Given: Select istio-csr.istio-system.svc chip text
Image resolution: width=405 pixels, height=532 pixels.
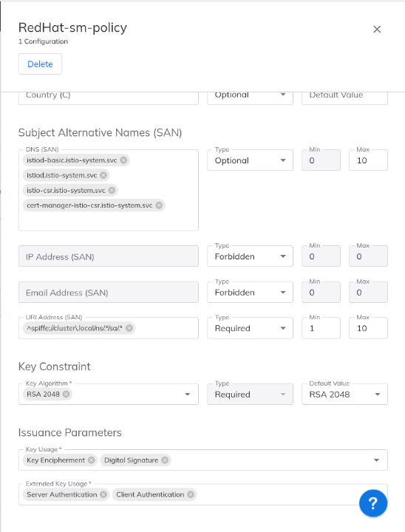Looking at the screenshot, I should click(66, 191).
